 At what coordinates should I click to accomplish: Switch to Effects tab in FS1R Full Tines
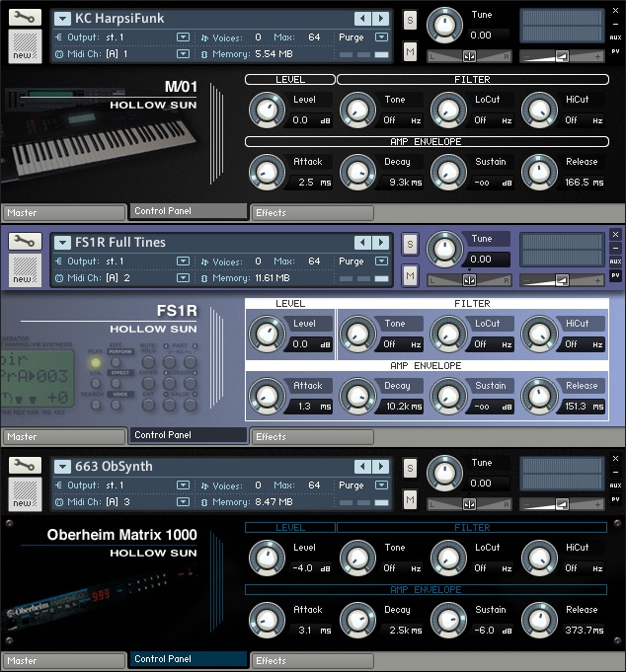(312, 437)
